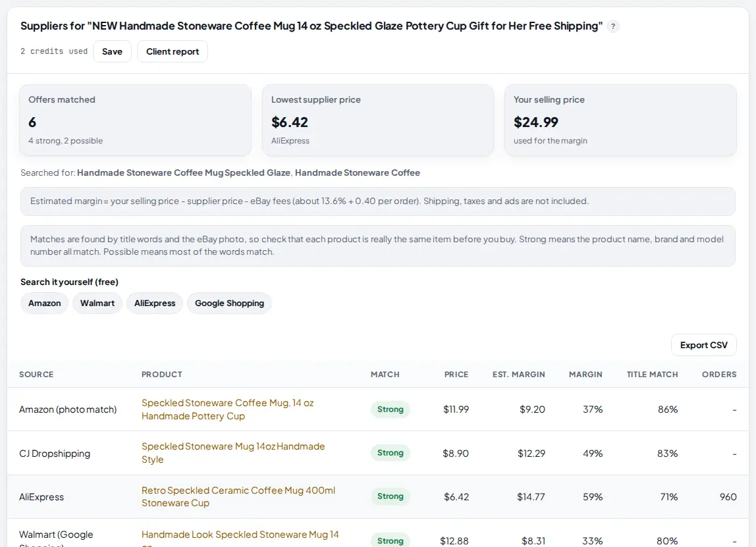This screenshot has width=756, height=547.
Task: Click the 37% margin cell
Action: point(593,409)
